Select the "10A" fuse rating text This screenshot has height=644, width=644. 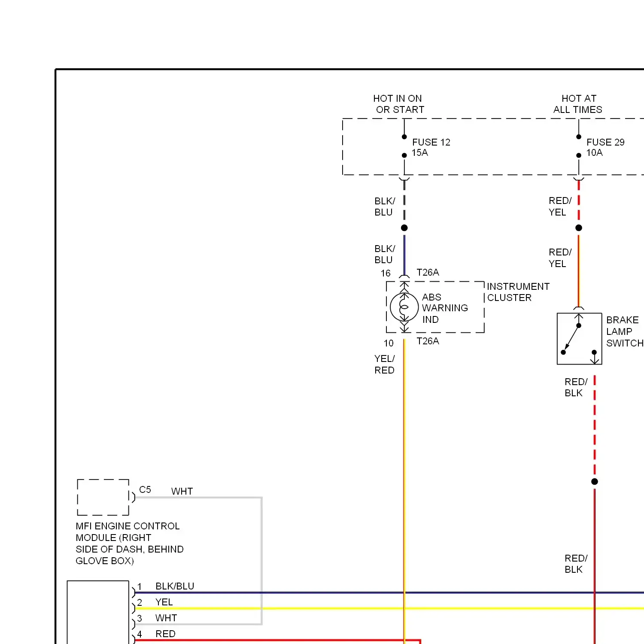point(594,153)
